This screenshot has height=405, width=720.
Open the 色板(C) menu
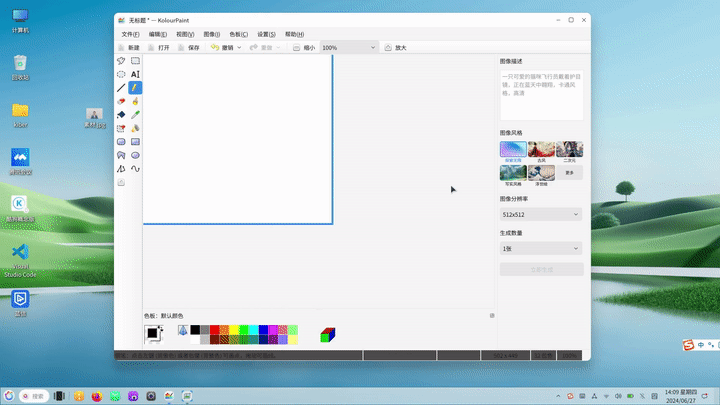238,34
